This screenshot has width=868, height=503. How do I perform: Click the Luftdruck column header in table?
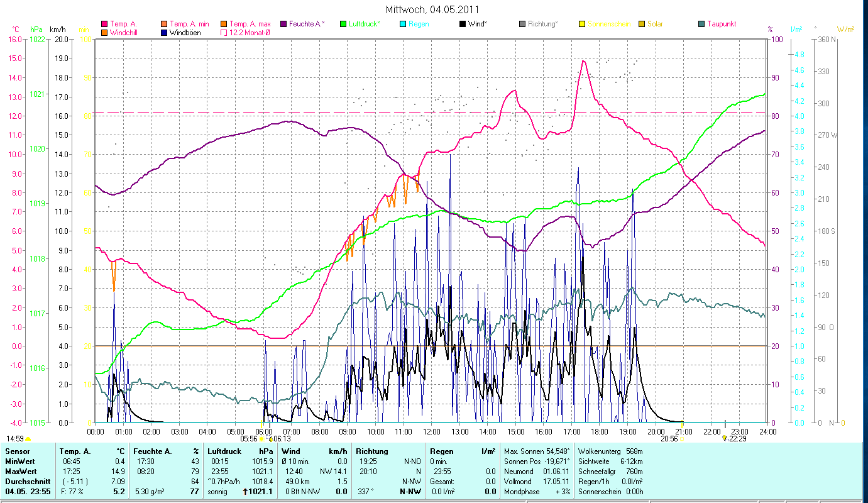tap(224, 451)
